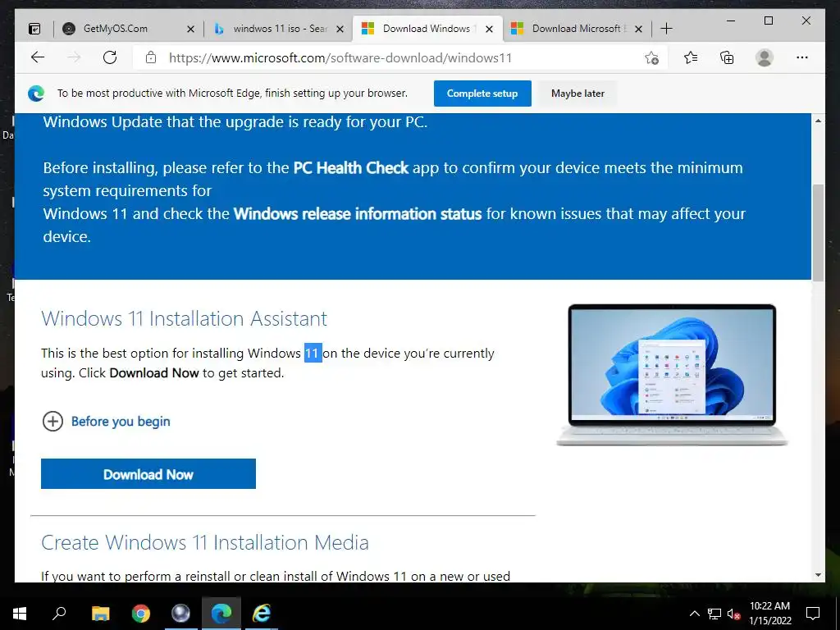The width and height of the screenshot is (840, 630).
Task: Launch Internet Explorer from taskbar
Action: pos(262,613)
